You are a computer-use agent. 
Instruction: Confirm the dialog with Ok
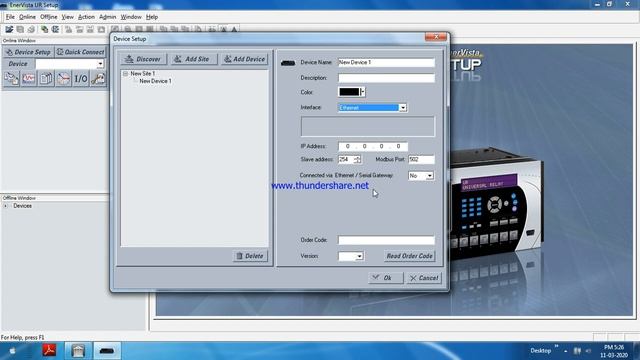(x=385, y=278)
